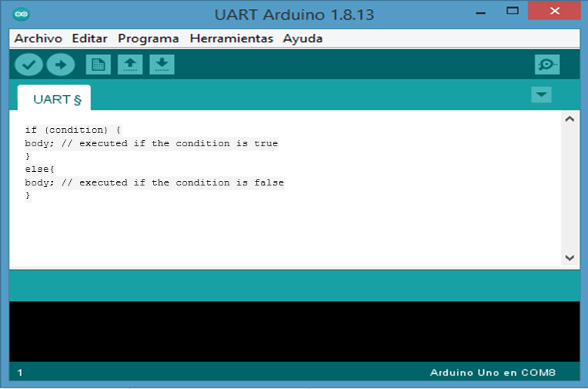Open the Herramientas menu

coord(231,38)
